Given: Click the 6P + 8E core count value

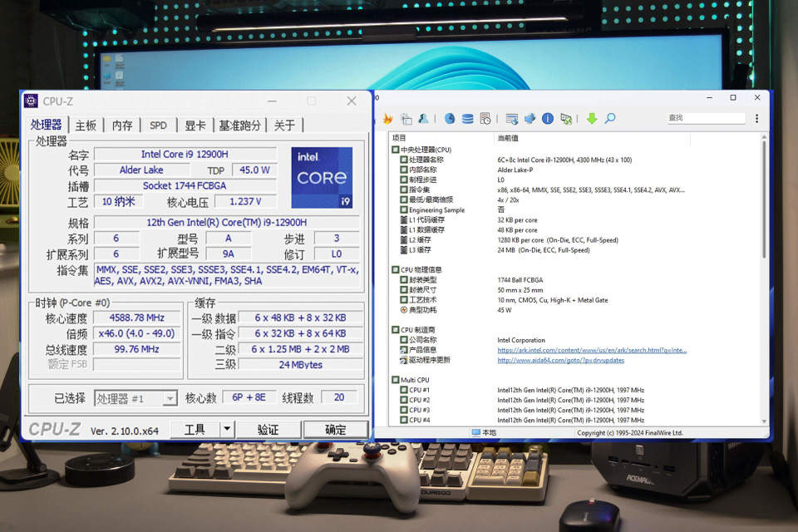Looking at the screenshot, I should 249,397.
